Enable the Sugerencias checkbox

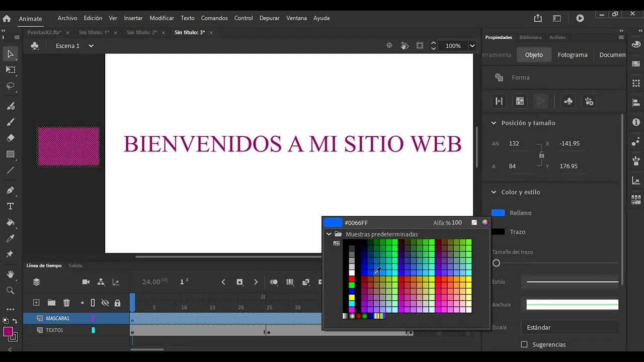tap(524, 344)
